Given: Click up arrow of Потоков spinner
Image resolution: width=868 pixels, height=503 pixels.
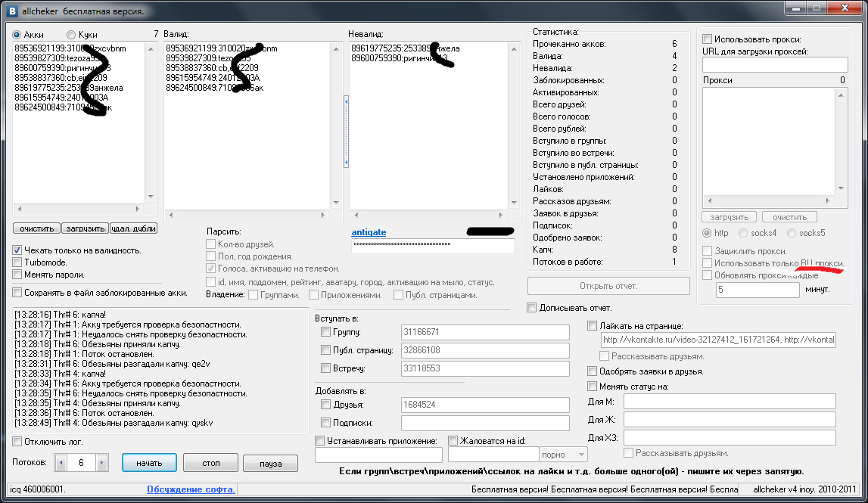Looking at the screenshot, I should [x=103, y=462].
